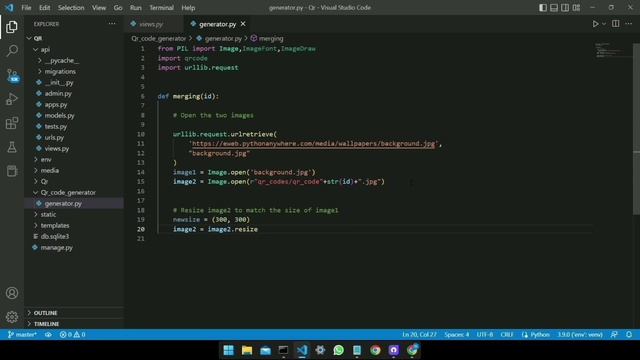Open the pythonanywhere background.jpg URL
Viewport: 640px width, 360px height.
313,144
